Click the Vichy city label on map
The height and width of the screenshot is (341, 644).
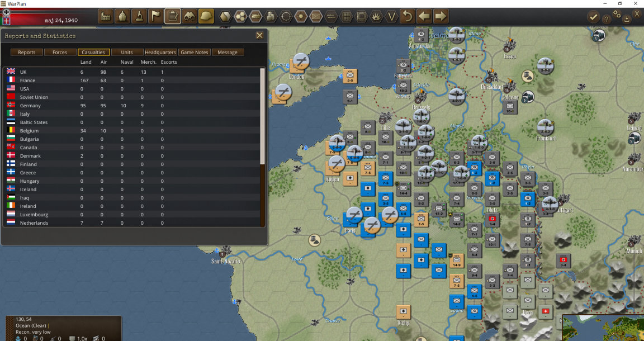click(x=403, y=323)
